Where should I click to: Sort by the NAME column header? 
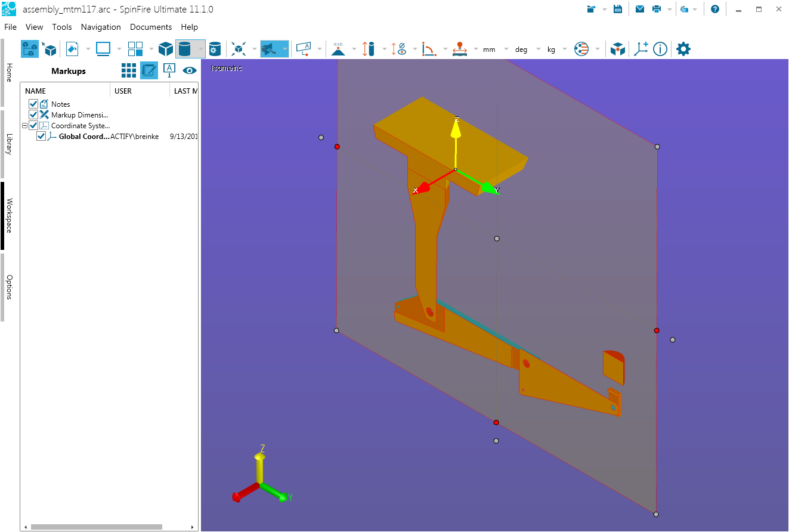[36, 91]
